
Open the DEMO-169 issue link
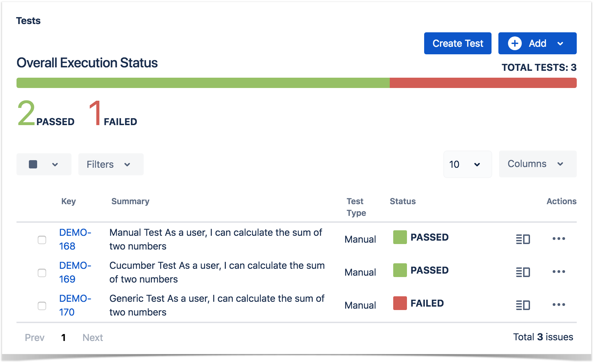click(x=75, y=272)
